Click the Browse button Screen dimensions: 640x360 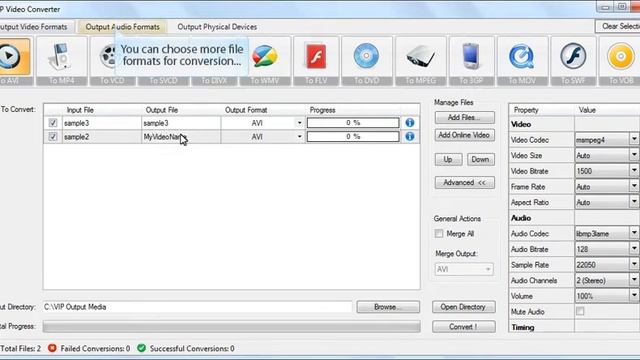pos(388,307)
